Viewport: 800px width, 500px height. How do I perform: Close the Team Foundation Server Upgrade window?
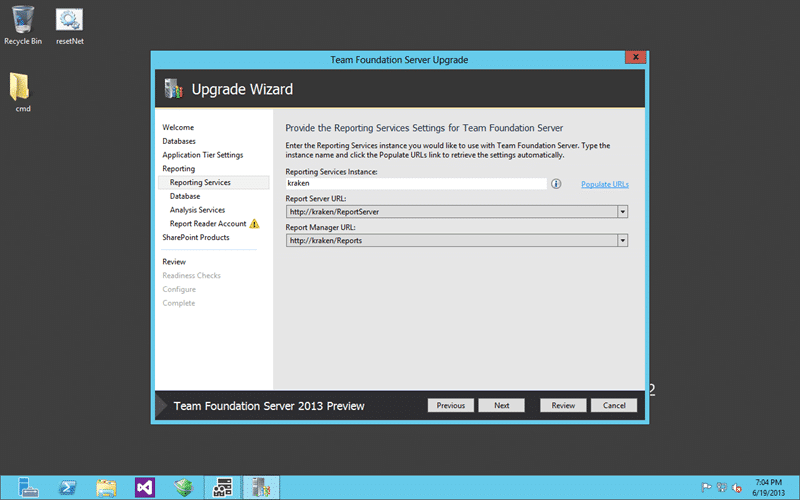636,57
